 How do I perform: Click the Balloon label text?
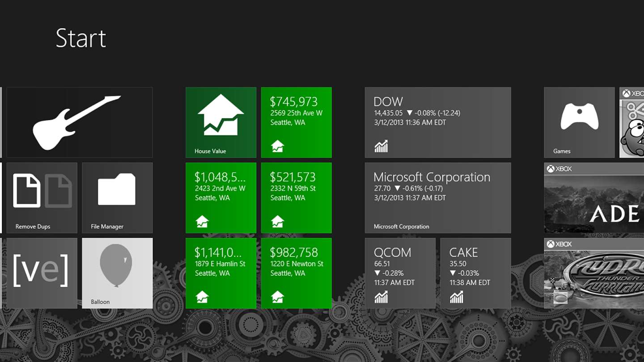pyautogui.click(x=100, y=302)
